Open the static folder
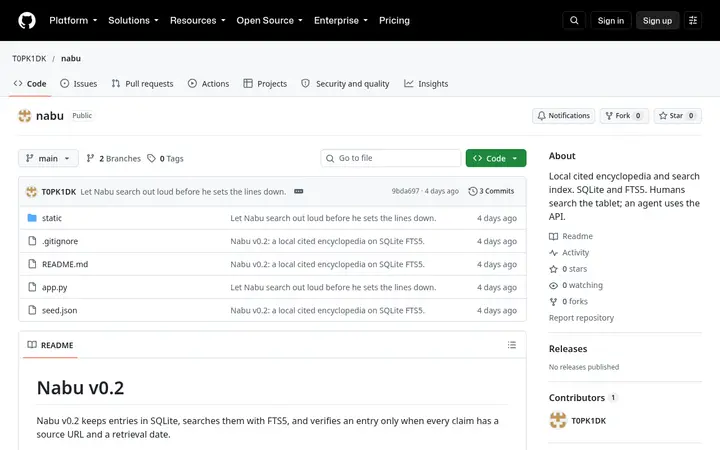 [51, 218]
